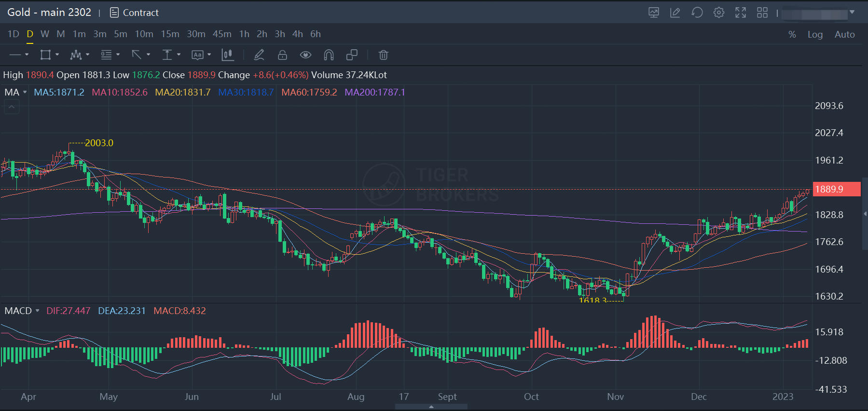Click the Auto scale button
Viewport: 868px width, 411px height.
844,34
